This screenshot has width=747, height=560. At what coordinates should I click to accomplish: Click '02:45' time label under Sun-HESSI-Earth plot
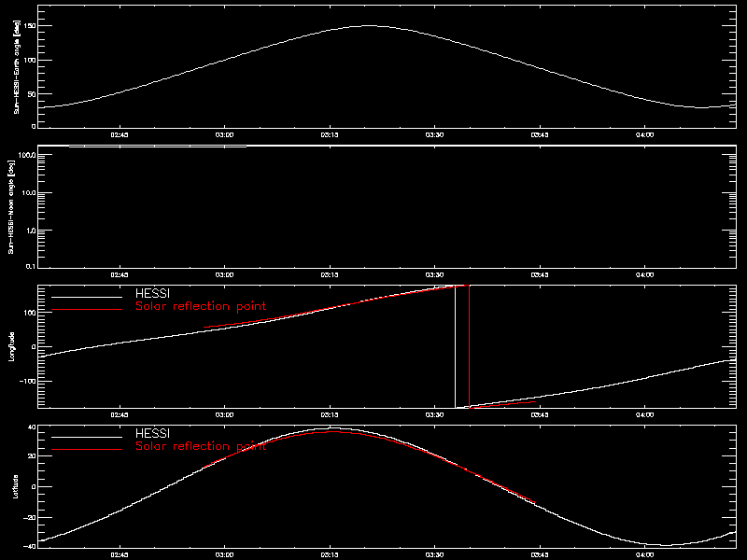(120, 134)
